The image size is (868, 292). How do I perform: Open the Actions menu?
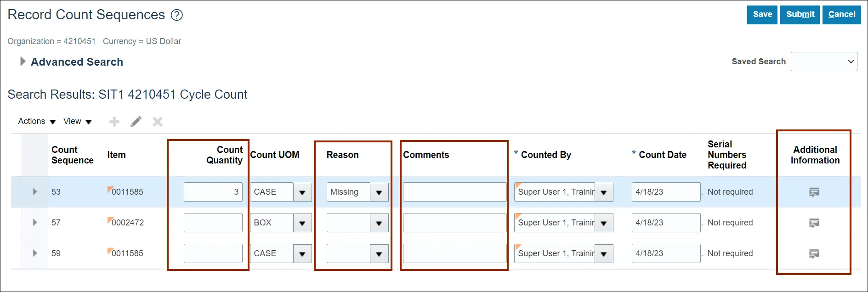pyautogui.click(x=37, y=121)
